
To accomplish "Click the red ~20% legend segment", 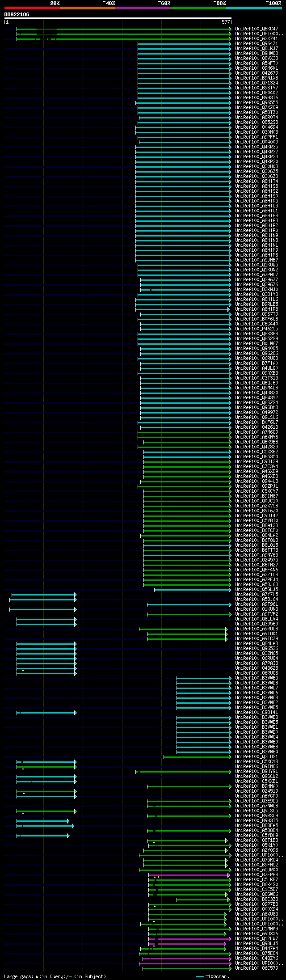I will pyautogui.click(x=32, y=8).
